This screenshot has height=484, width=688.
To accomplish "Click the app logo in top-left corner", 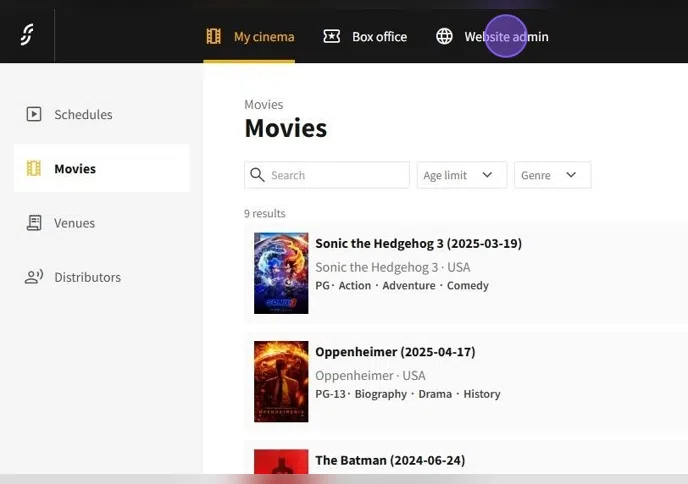I will click(27, 36).
